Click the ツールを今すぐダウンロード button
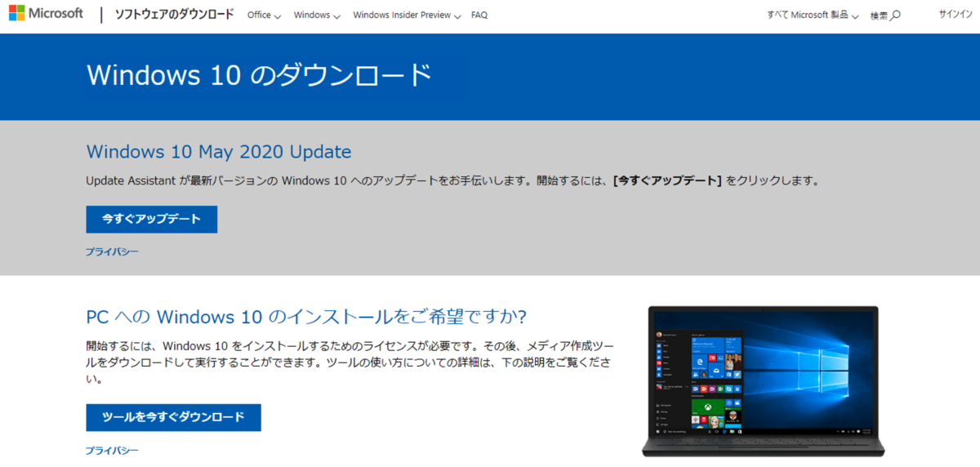 tap(174, 417)
